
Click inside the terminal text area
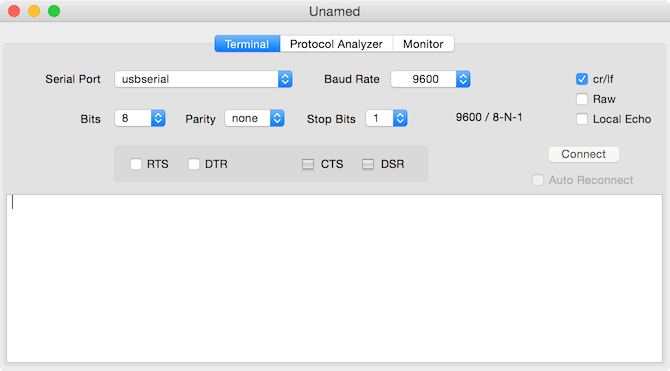click(335, 278)
